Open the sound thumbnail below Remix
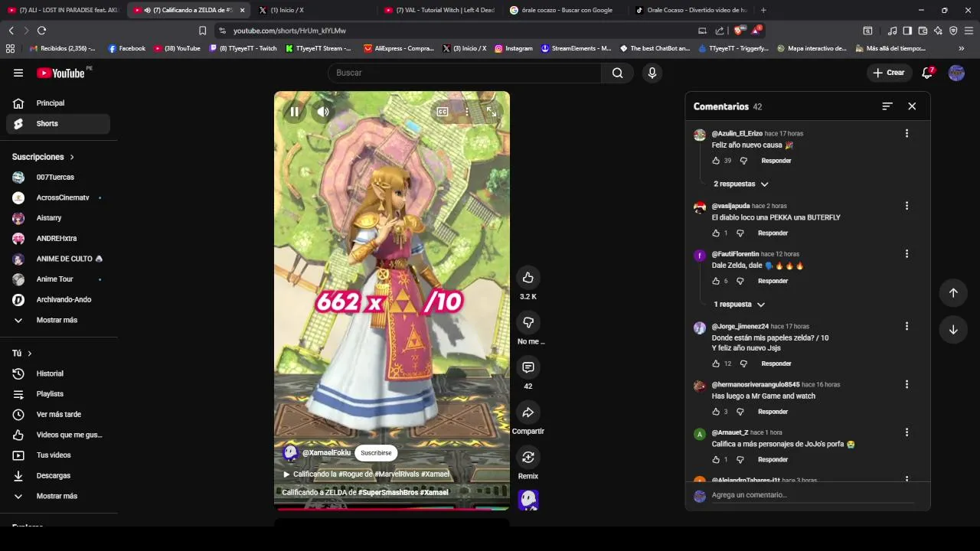The image size is (980, 551). 528,500
